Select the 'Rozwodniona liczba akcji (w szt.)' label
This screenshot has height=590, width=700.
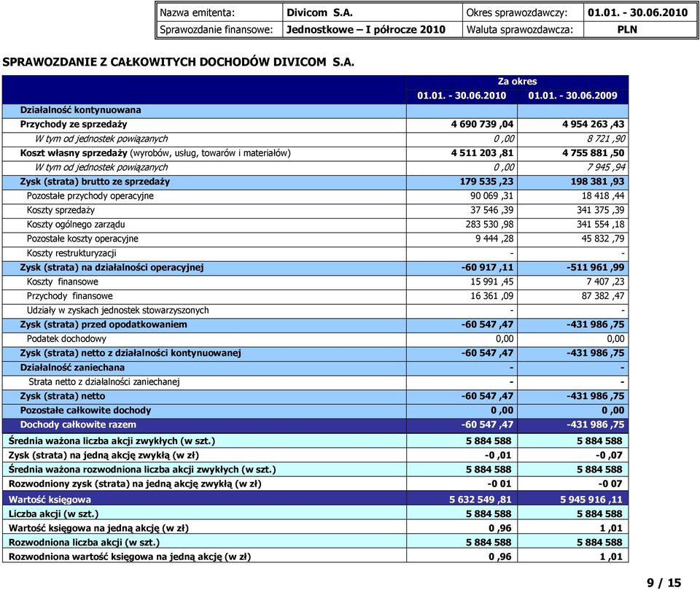pyautogui.click(x=84, y=543)
